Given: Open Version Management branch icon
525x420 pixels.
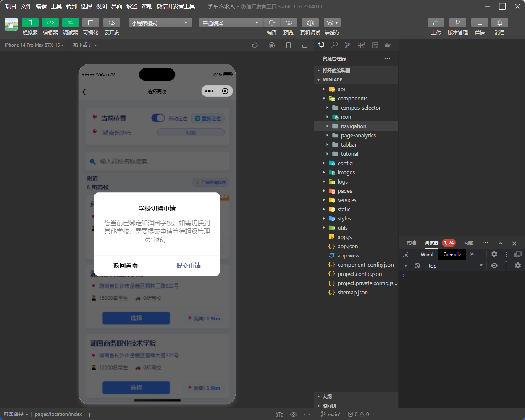Looking at the screenshot, I should tap(457, 23).
